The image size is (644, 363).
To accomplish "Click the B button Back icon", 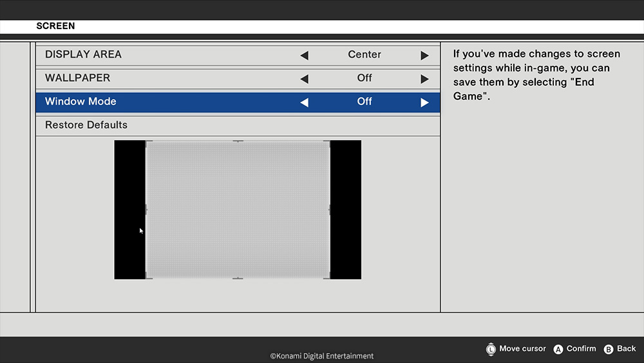I will [609, 349].
